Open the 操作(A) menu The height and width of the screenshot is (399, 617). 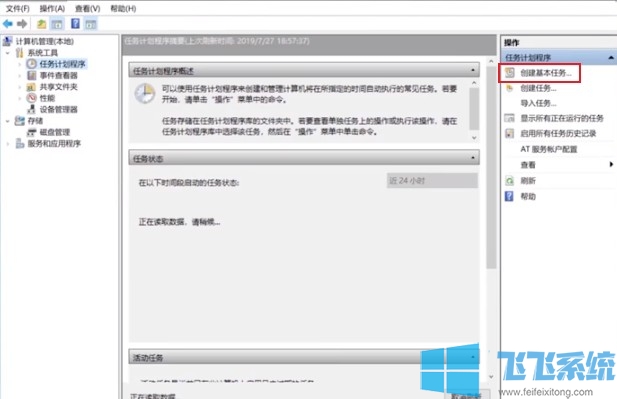52,8
